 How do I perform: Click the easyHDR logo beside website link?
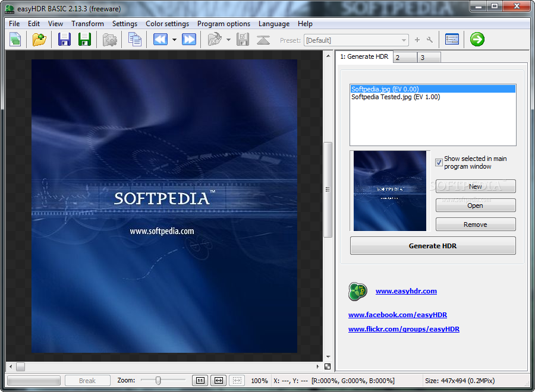coord(358,292)
